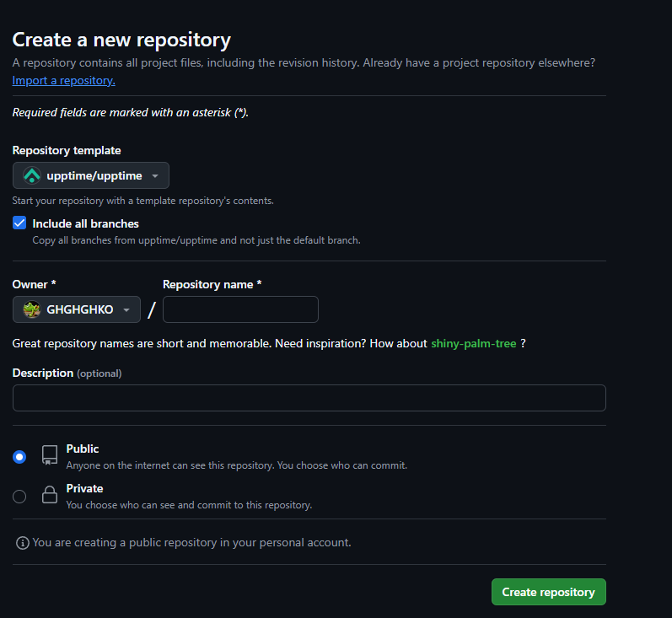Click the Private visibility label text
Screen dimensions: 672x618
coord(84,488)
